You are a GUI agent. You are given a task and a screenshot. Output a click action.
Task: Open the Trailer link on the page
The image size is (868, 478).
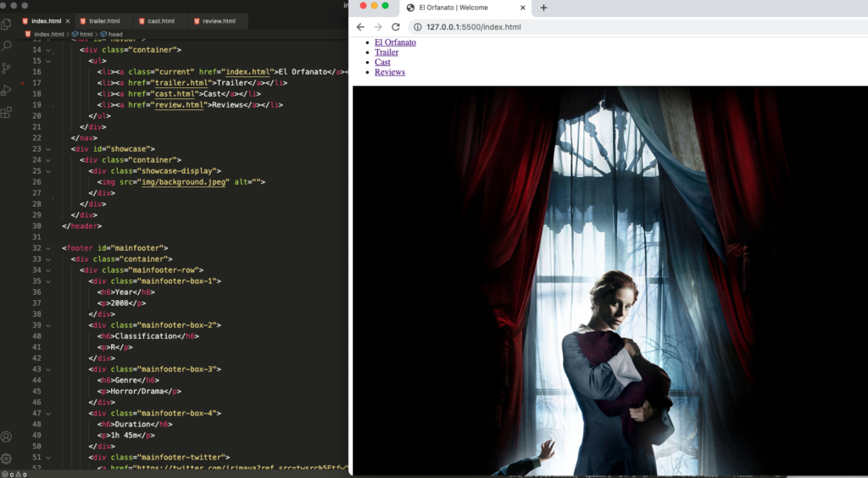(387, 53)
